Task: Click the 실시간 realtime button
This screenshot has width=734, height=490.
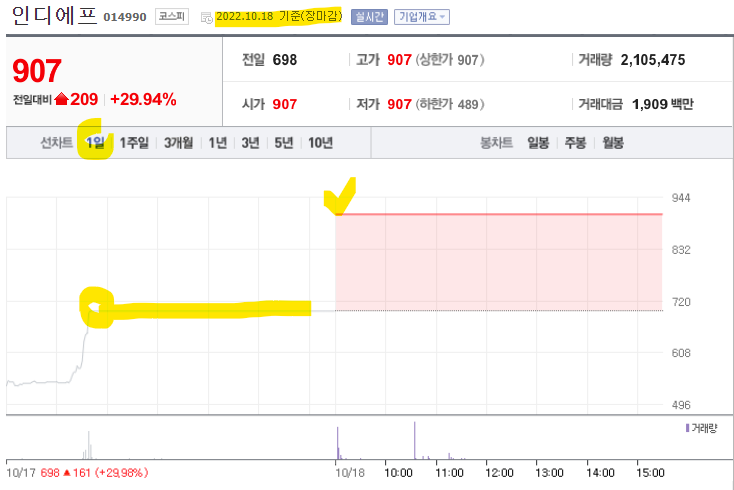Action: click(369, 17)
